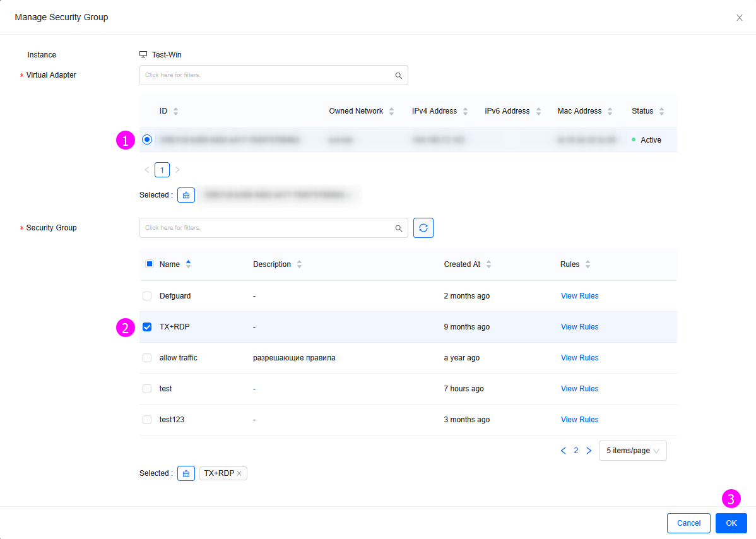Image resolution: width=756 pixels, height=539 pixels.
Task: Confirm with the OK button
Action: (731, 523)
